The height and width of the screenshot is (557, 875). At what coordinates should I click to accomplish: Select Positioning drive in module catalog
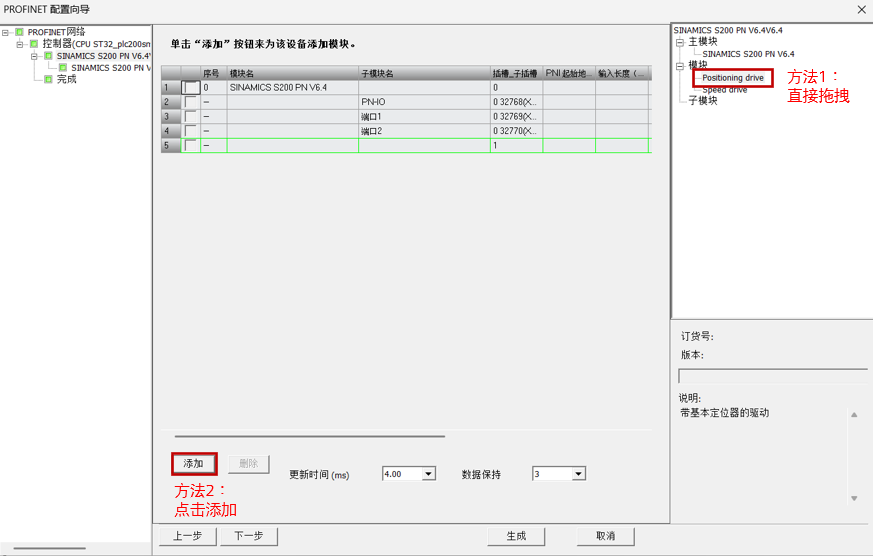tap(733, 78)
